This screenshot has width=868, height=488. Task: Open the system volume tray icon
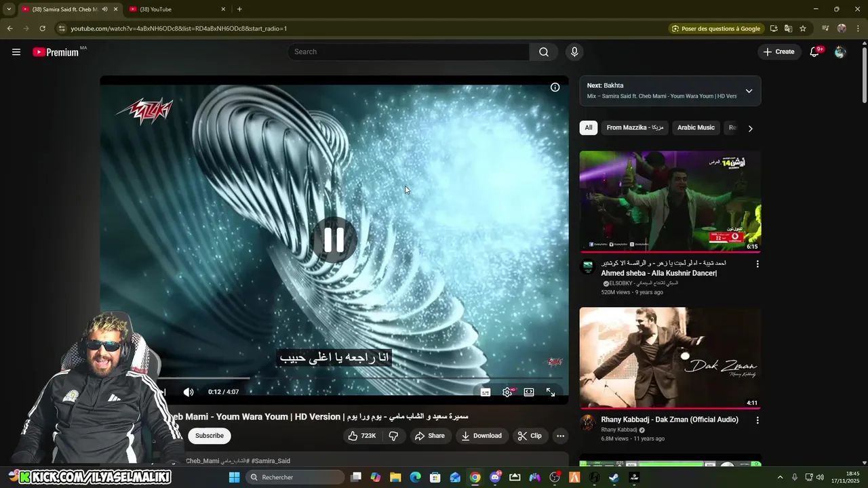point(820,477)
